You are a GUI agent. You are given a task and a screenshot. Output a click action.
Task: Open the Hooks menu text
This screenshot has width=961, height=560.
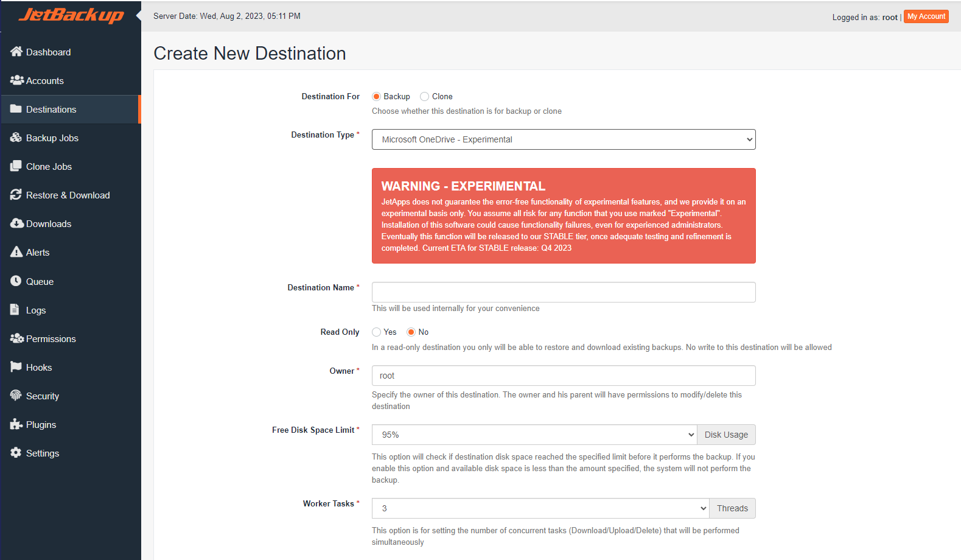(39, 367)
